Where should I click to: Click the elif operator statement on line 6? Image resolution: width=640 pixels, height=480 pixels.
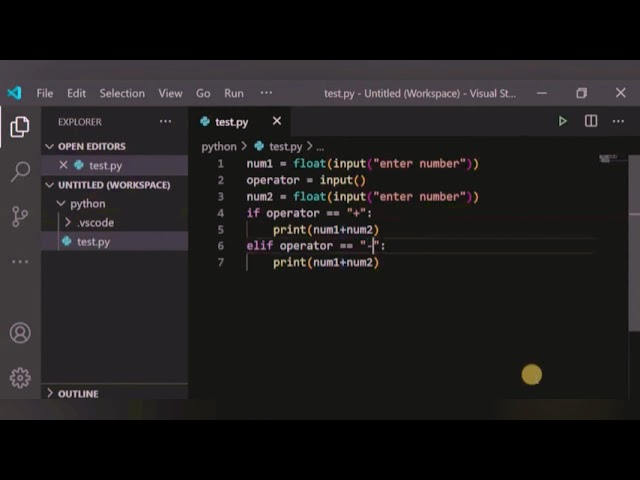(316, 246)
